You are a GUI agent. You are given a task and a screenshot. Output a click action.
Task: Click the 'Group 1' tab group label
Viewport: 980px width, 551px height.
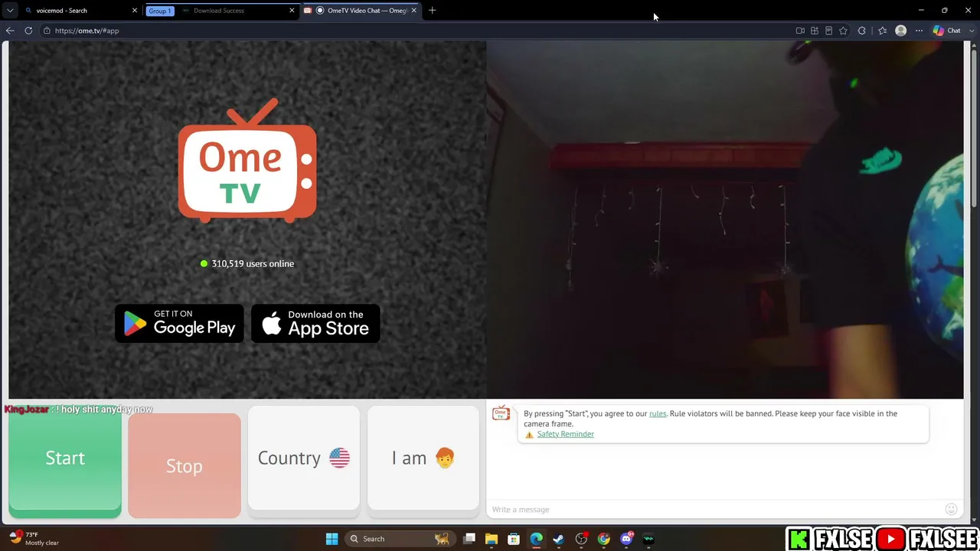click(160, 11)
